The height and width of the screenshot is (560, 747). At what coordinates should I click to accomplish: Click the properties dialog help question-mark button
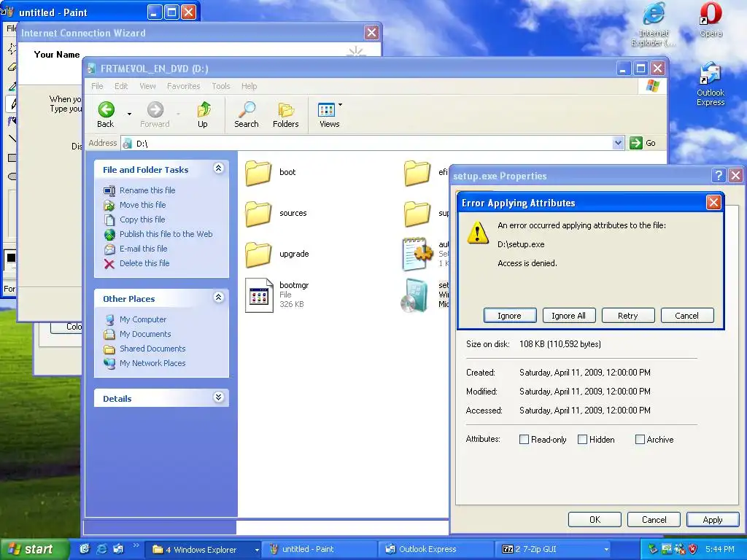point(719,176)
